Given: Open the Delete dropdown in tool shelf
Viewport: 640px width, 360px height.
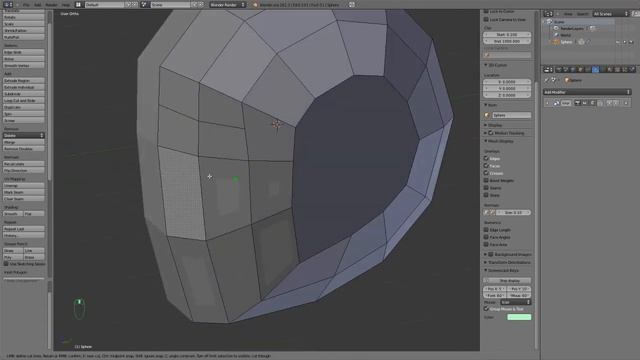Looking at the screenshot, I should 24,135.
